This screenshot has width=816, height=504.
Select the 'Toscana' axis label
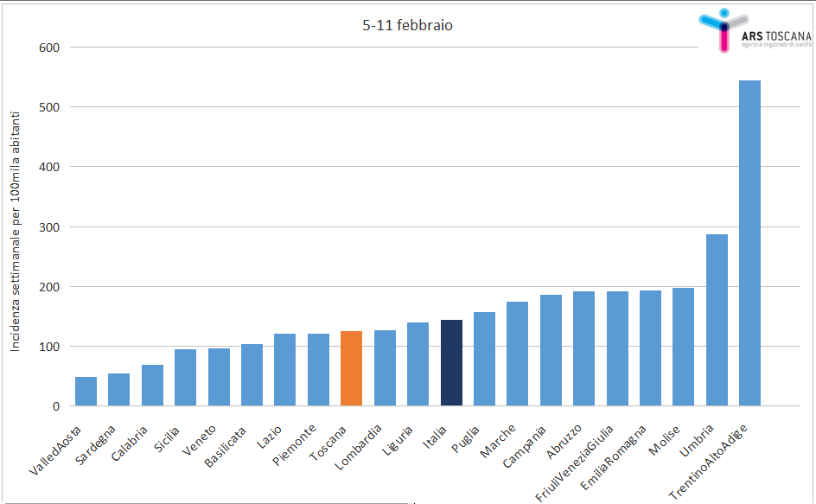pos(328,443)
